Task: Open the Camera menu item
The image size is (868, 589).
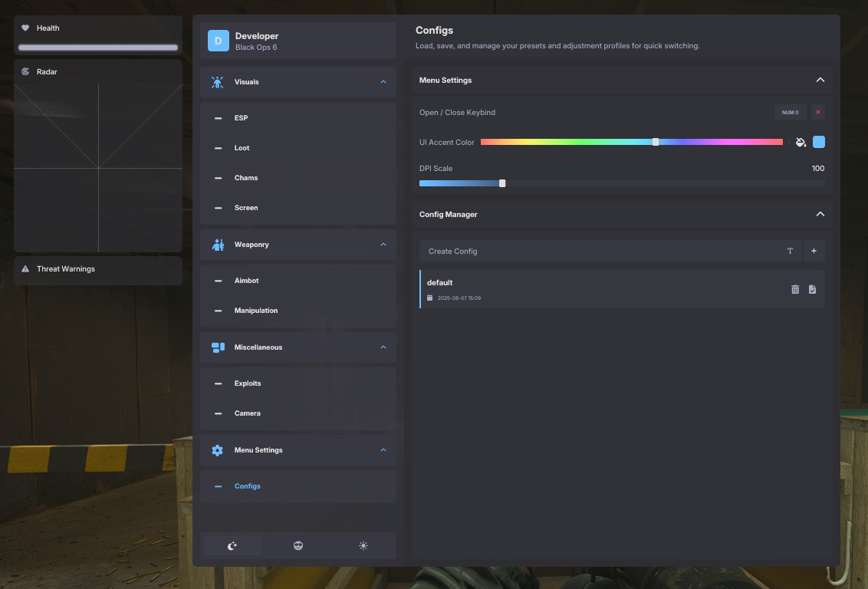Action: 247,413
